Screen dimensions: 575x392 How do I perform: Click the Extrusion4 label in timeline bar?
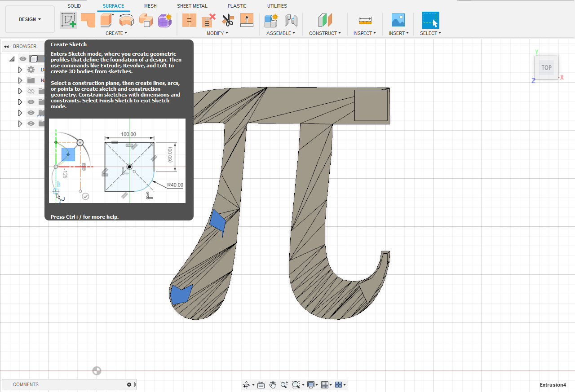pos(553,385)
